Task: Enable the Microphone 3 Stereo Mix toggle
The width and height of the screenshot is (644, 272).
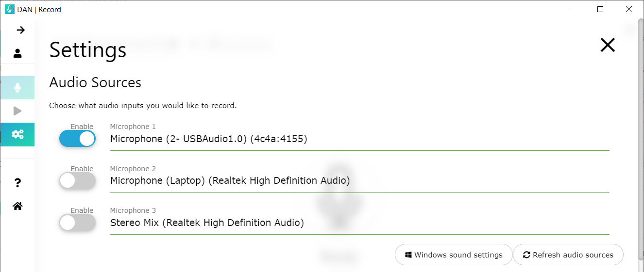Action: pyautogui.click(x=77, y=223)
